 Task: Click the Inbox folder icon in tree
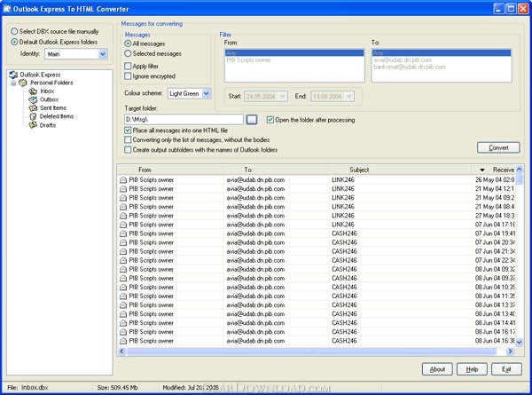pos(34,91)
